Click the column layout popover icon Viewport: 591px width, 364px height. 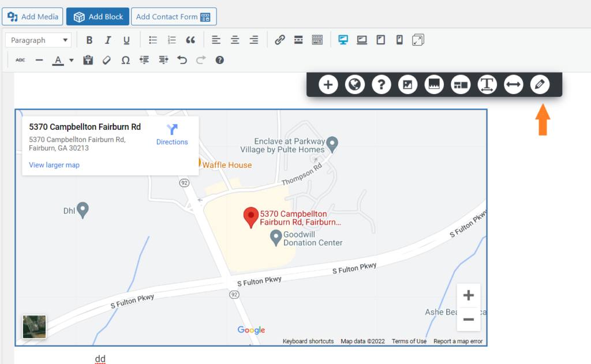pos(461,84)
